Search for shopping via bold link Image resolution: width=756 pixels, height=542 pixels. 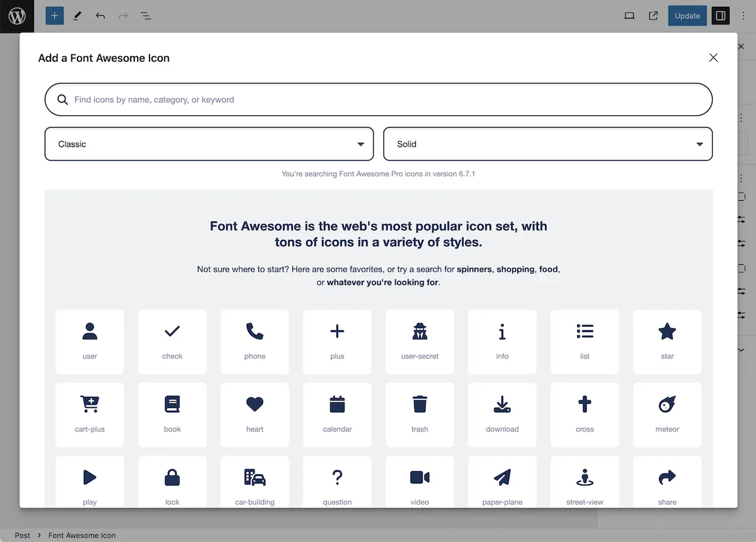[515, 269]
